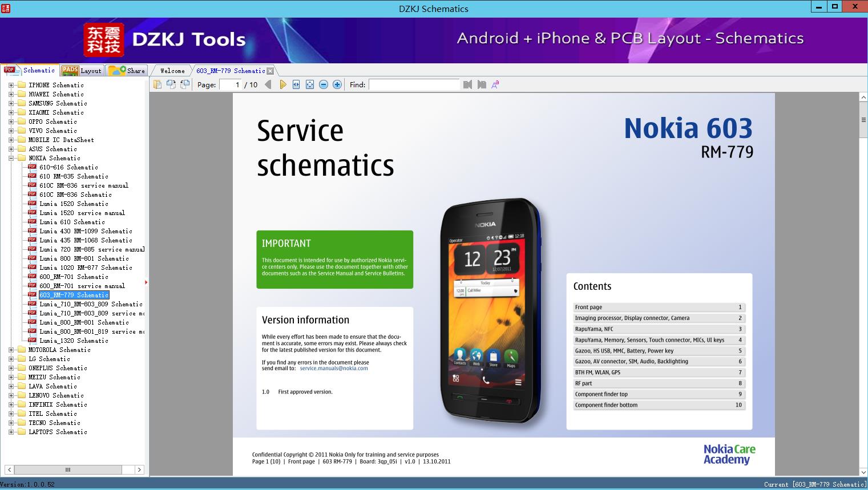Click the 'BTH FM, WLAN, GPS' contents row
Viewport: 868px width, 490px height.
[659, 372]
